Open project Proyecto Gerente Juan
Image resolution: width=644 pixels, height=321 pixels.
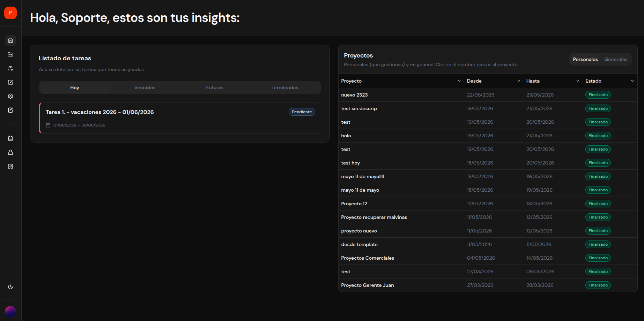click(x=368, y=285)
